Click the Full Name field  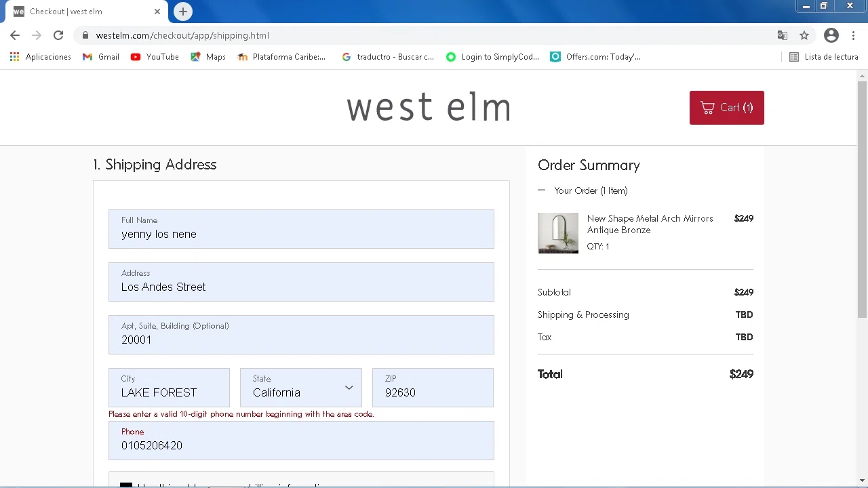pyautogui.click(x=301, y=229)
